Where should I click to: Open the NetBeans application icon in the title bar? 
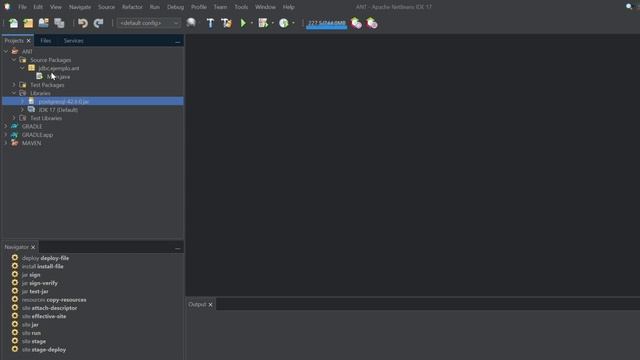pyautogui.click(x=7, y=7)
